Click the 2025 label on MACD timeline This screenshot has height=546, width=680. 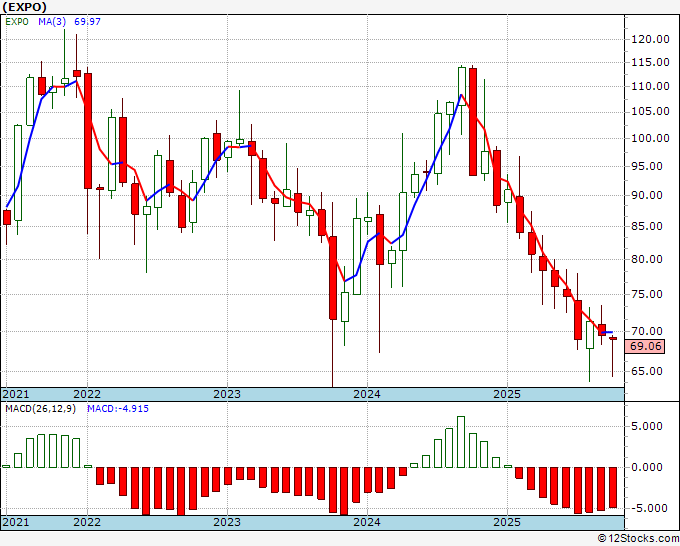507,522
